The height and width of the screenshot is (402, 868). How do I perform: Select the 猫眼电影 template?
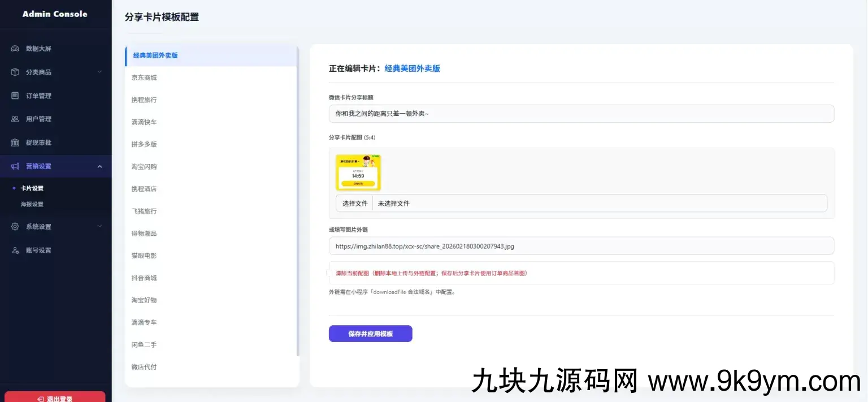pyautogui.click(x=211, y=256)
